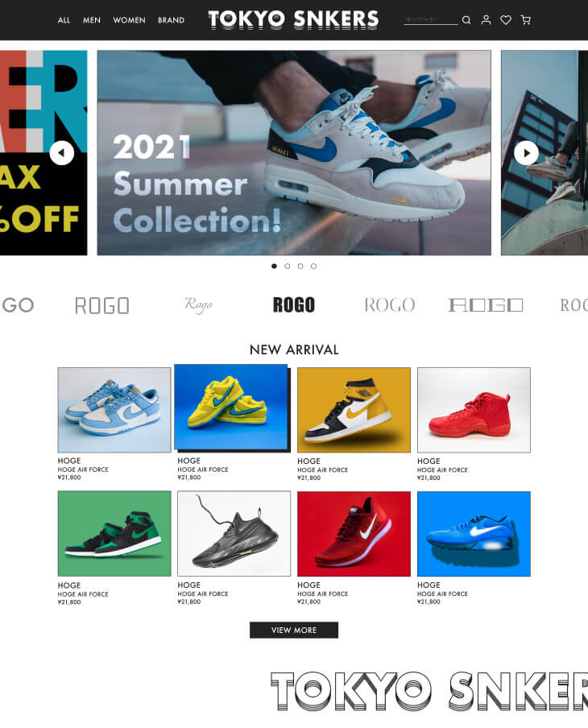588x728 pixels.
Task: Open the red high-top sneaker product
Action: point(474,410)
